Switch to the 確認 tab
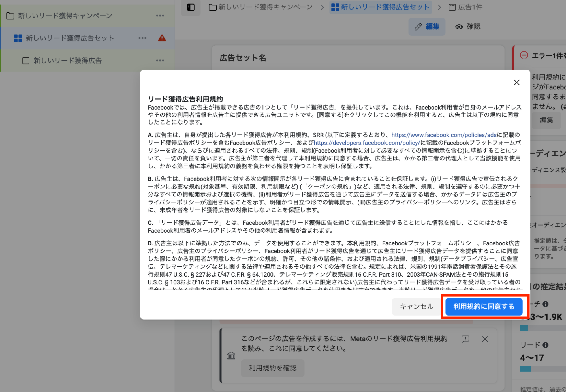The image size is (566, 392). (468, 27)
